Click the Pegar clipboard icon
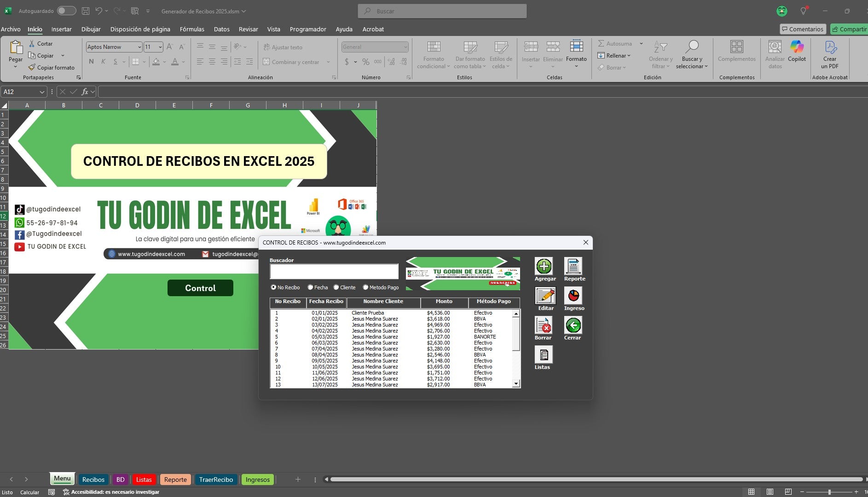 [x=16, y=47]
